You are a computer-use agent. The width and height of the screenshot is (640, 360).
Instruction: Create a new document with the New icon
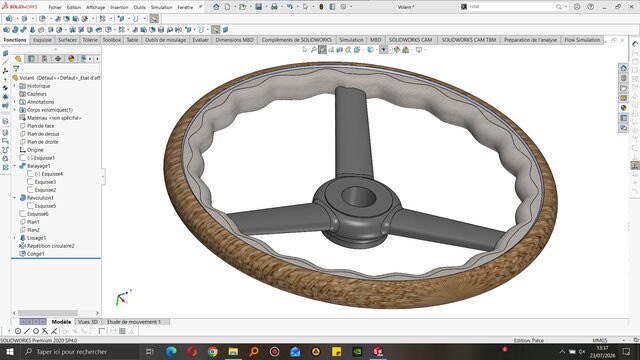[x=227, y=7]
